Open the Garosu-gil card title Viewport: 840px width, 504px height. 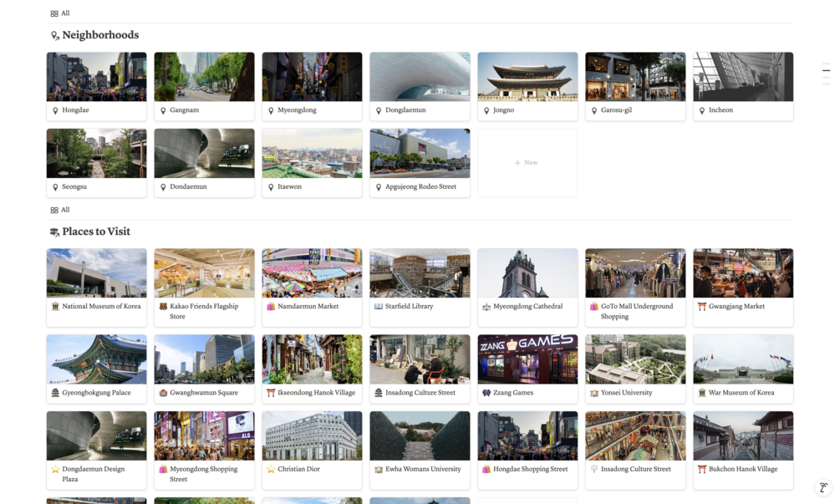point(616,110)
